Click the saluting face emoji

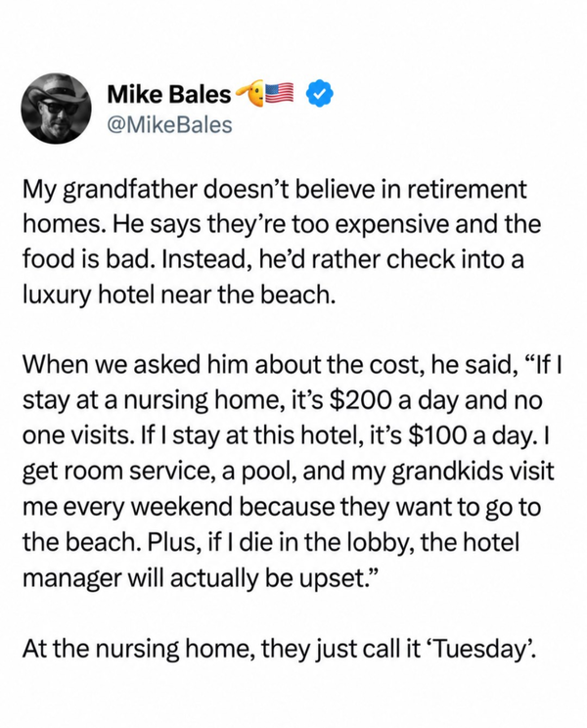(249, 94)
